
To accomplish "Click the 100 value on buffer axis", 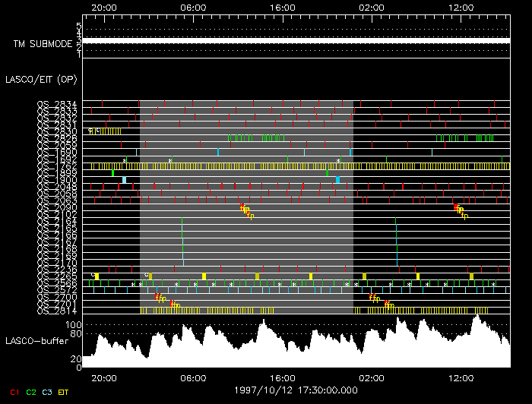I will tap(74, 325).
